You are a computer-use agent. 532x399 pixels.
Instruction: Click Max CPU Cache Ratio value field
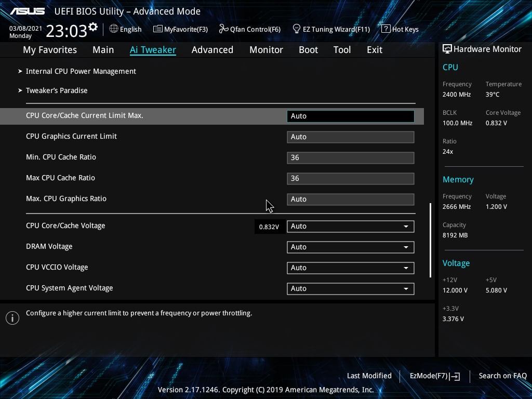point(351,179)
